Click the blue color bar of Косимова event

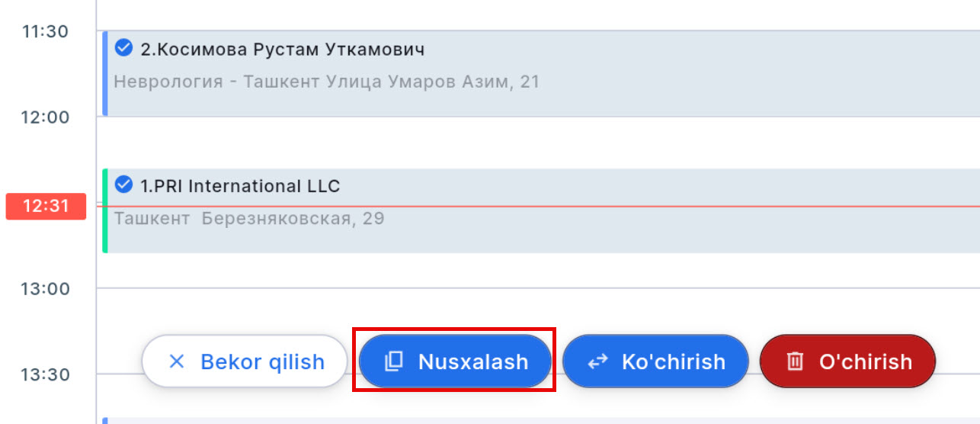pos(105,74)
